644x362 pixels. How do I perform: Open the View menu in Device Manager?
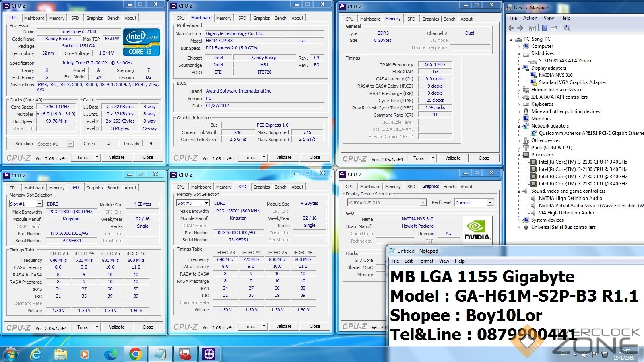tap(549, 18)
